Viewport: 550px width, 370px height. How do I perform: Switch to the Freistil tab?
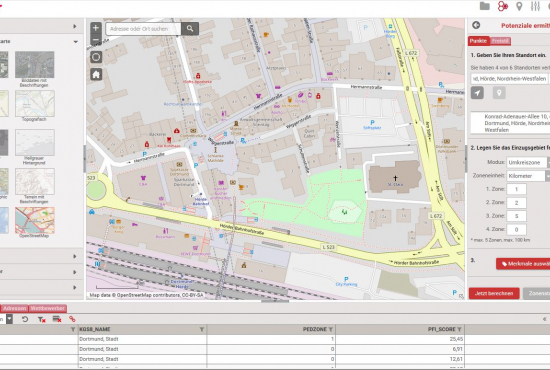[500, 41]
